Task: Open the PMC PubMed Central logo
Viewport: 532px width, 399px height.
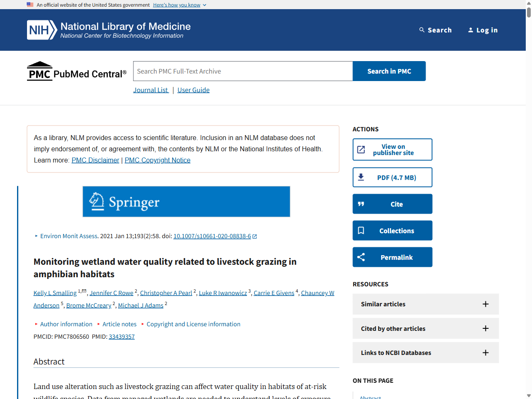Action: (x=77, y=71)
